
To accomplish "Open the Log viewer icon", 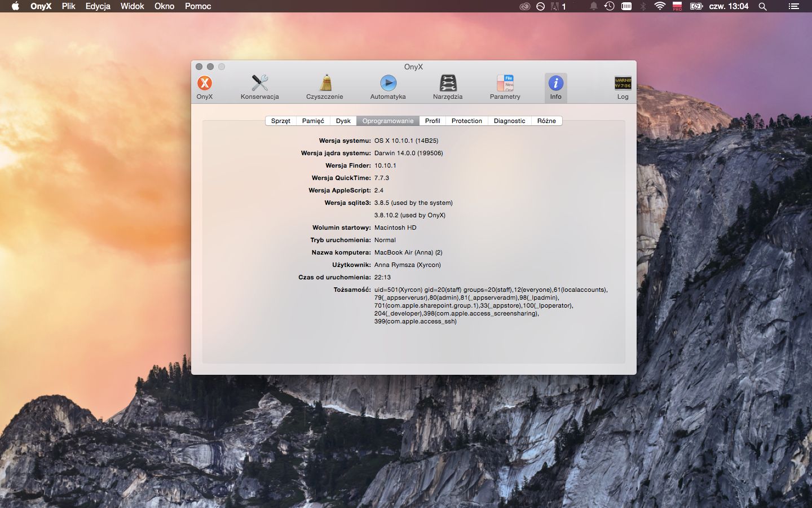I will (x=623, y=87).
